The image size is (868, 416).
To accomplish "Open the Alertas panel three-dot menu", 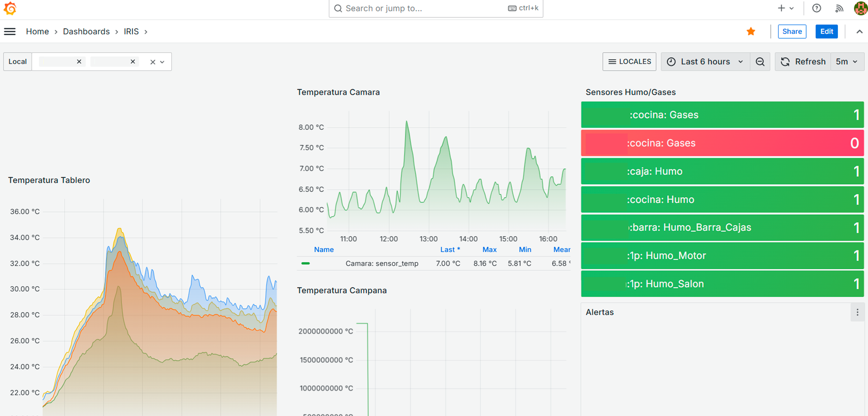I will point(857,312).
